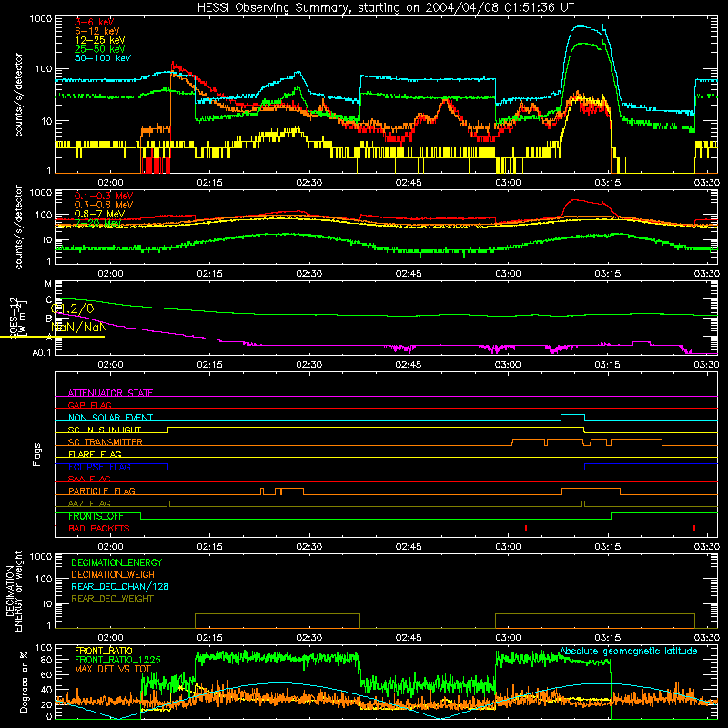
Task: Select the 0.1-0.3 MeV legend label
Action: (x=104, y=196)
